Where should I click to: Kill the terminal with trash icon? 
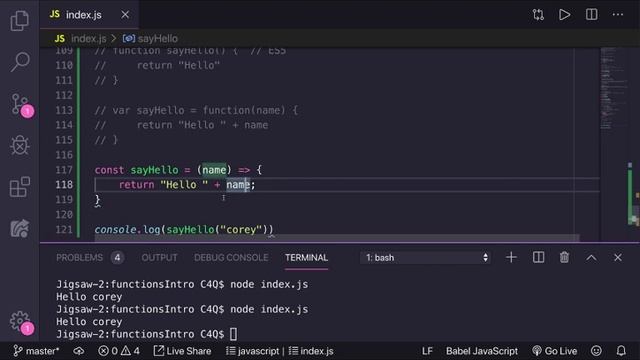tap(564, 258)
